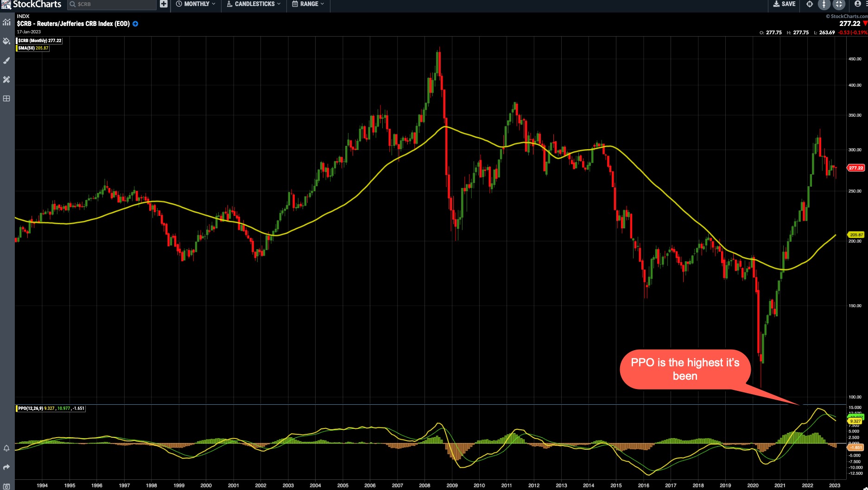The image size is (868, 490).
Task: Click the alerts bell icon
Action: (6, 448)
